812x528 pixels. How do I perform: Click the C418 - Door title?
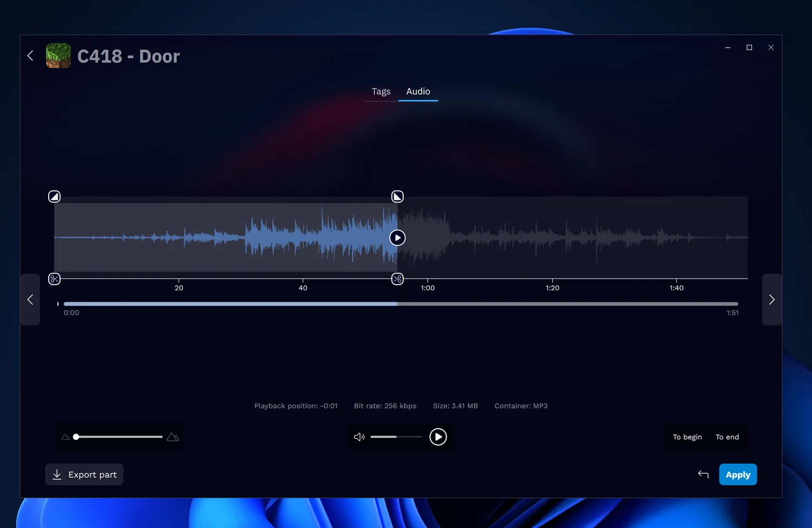click(128, 56)
